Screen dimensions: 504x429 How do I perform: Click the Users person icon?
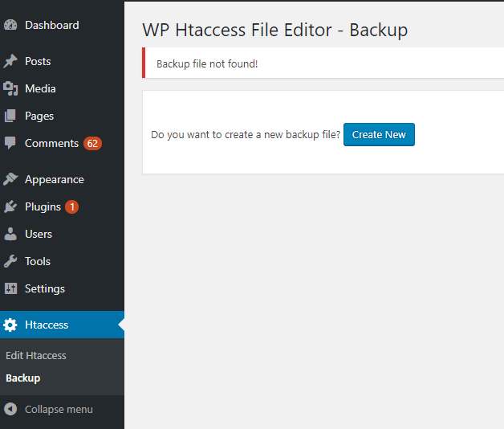pyautogui.click(x=10, y=234)
